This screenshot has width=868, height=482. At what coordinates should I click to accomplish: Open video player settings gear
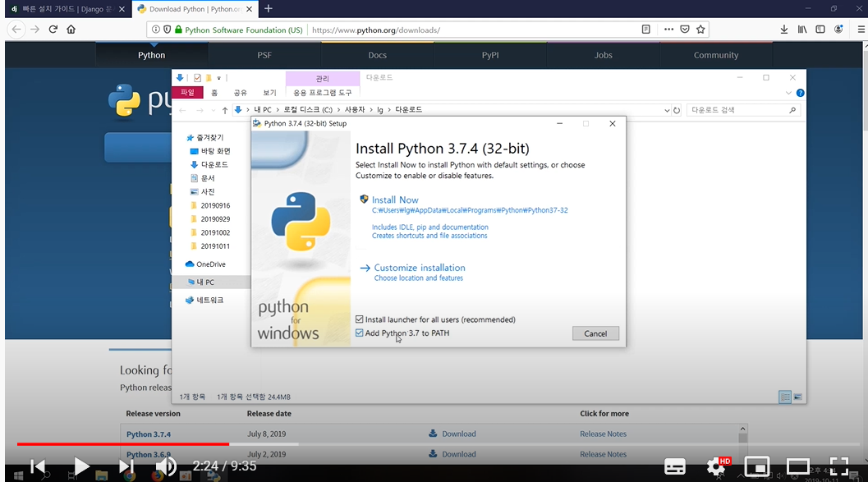coord(716,466)
